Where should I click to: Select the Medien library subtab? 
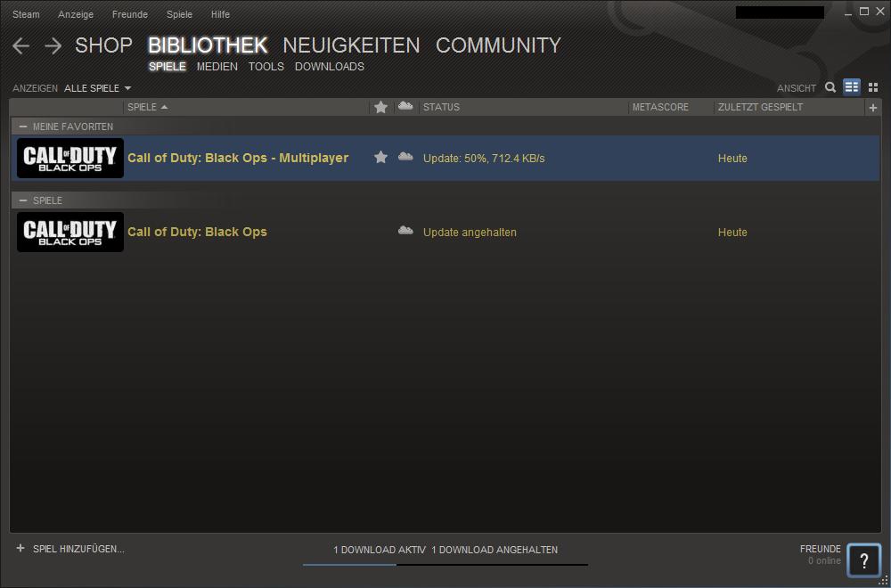[x=217, y=67]
